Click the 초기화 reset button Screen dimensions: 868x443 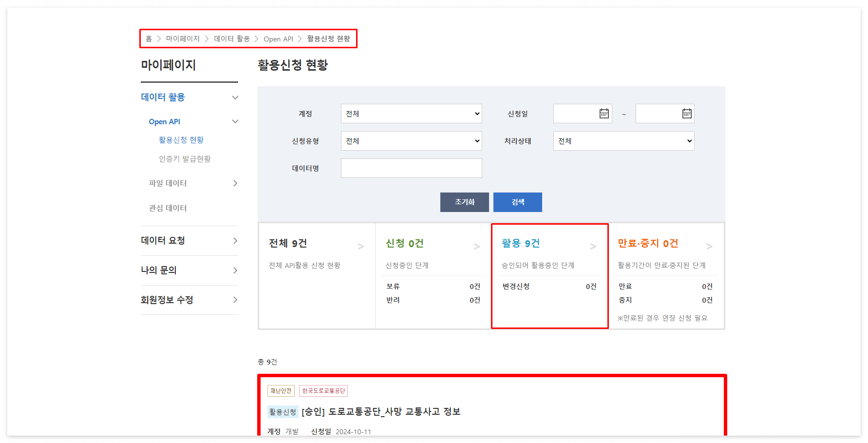pyautogui.click(x=465, y=202)
